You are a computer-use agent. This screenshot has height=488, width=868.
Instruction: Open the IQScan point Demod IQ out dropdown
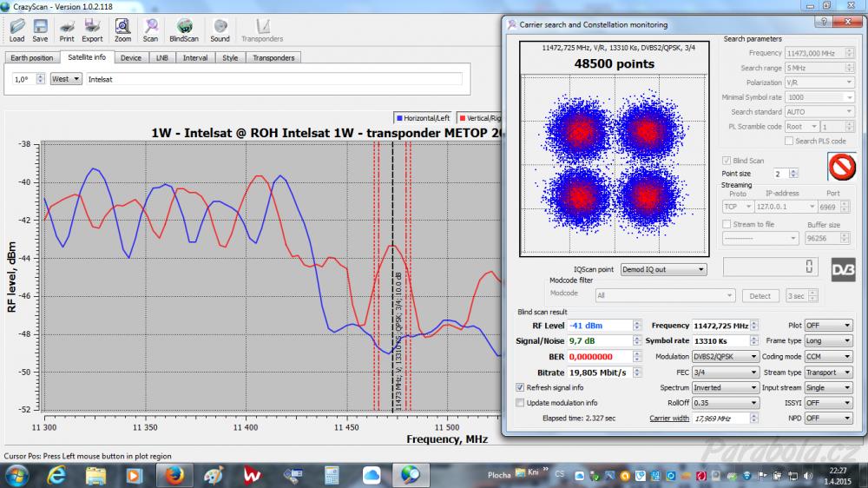663,269
